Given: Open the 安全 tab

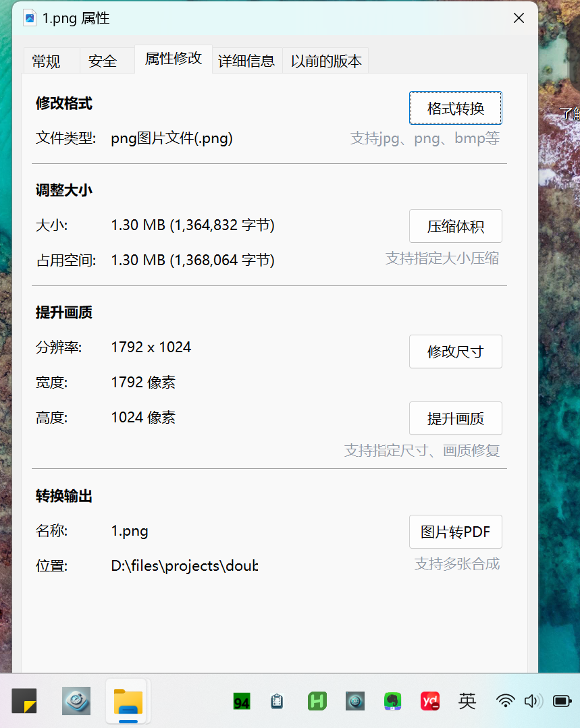Looking at the screenshot, I should [x=103, y=61].
